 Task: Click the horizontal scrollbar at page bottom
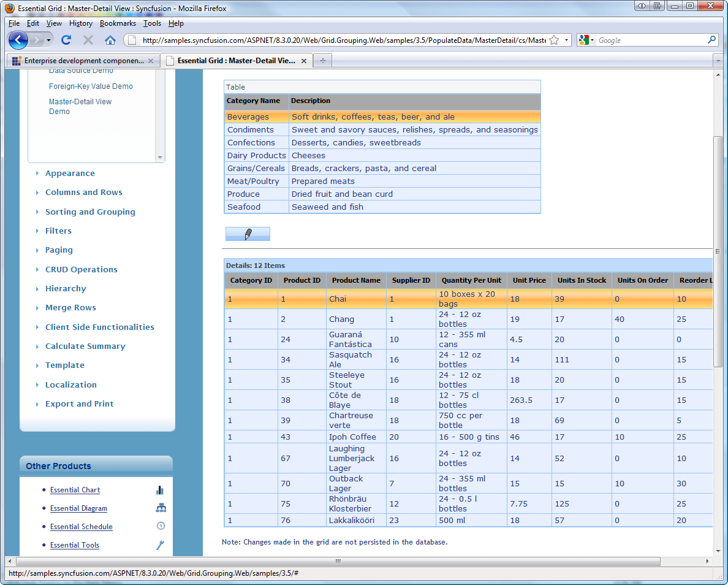pos(338,561)
